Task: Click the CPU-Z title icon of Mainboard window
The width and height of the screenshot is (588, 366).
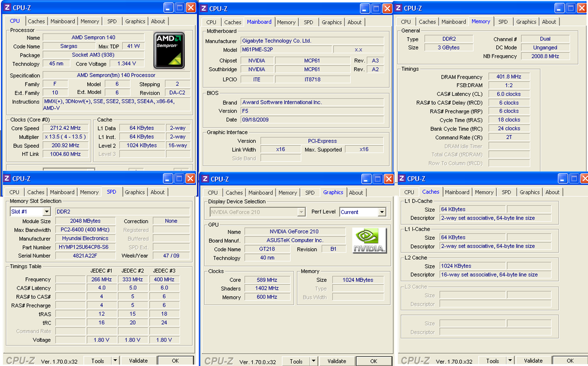Action: point(204,8)
